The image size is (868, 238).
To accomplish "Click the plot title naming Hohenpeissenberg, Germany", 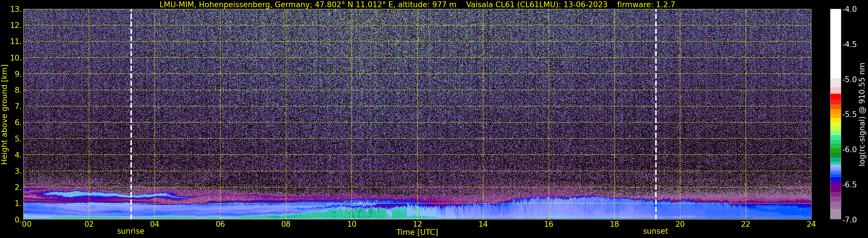I will point(417,4).
